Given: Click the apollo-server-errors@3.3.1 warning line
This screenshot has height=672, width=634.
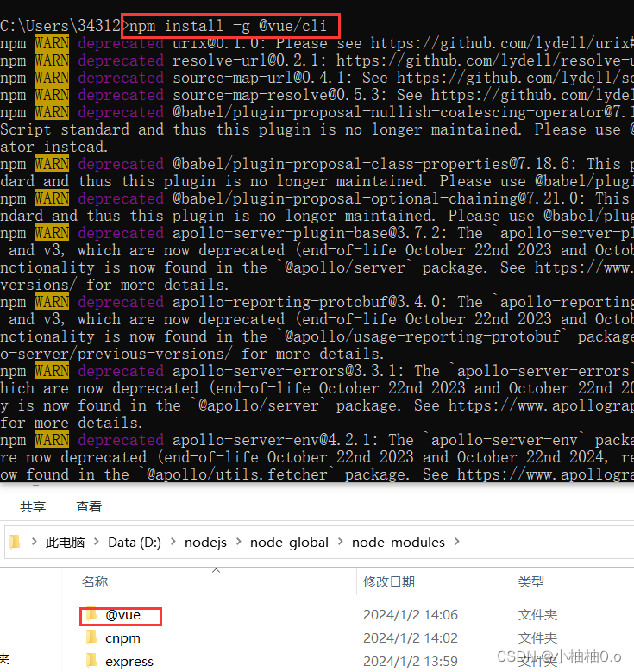Looking at the screenshot, I should pyautogui.click(x=317, y=371).
